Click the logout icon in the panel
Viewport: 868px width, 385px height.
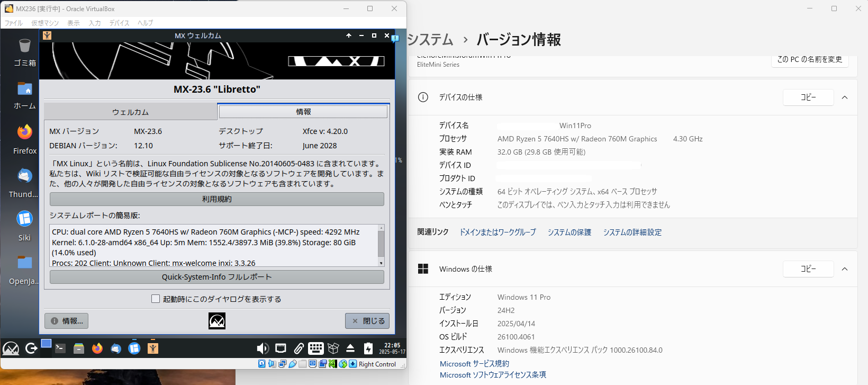pyautogui.click(x=31, y=348)
